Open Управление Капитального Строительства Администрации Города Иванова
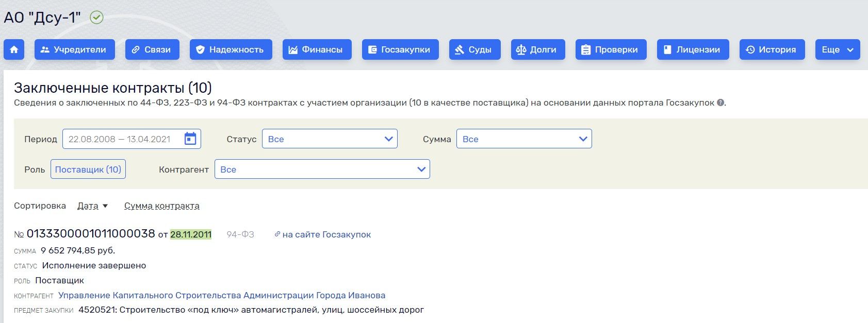The image size is (868, 323). tap(222, 295)
